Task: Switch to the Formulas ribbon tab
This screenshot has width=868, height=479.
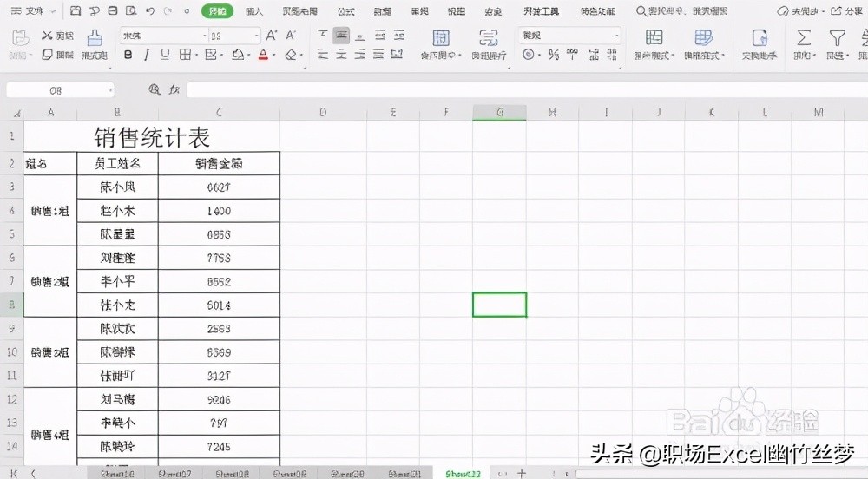Action: pos(346,11)
